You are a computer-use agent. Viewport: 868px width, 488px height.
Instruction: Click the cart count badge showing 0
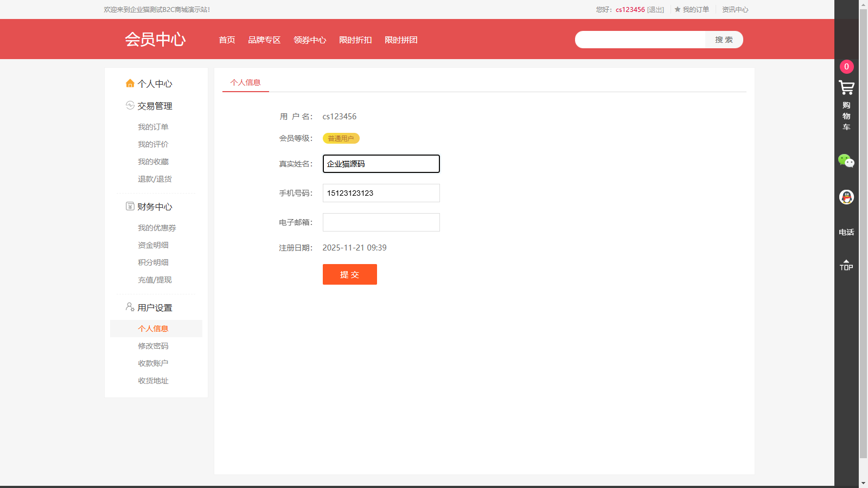click(x=846, y=67)
